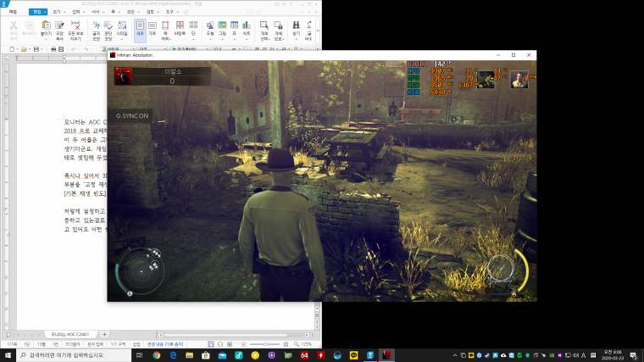This screenshot has width=644, height=362.
Task: Click the Save disk icon in quick toolbar
Action: point(36,49)
